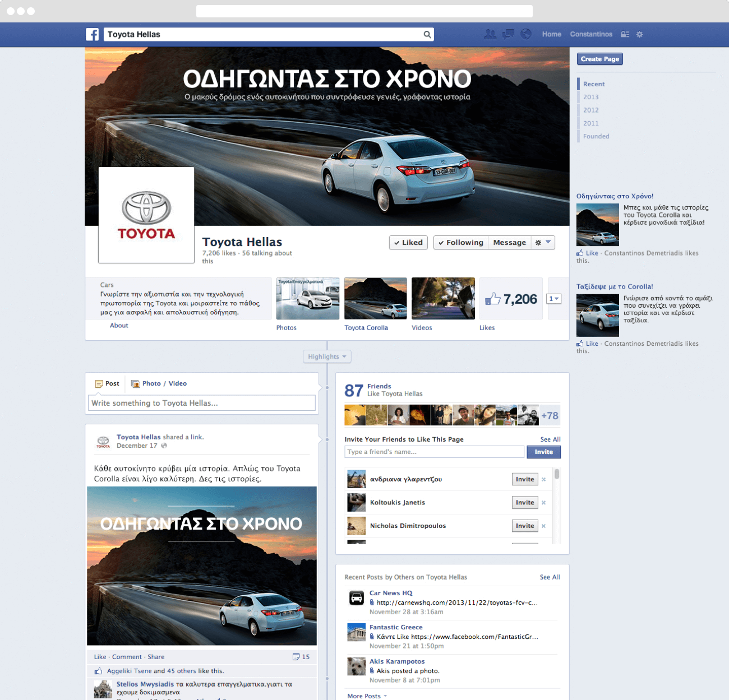Open friend requests icon
The width and height of the screenshot is (729, 700).
(490, 34)
